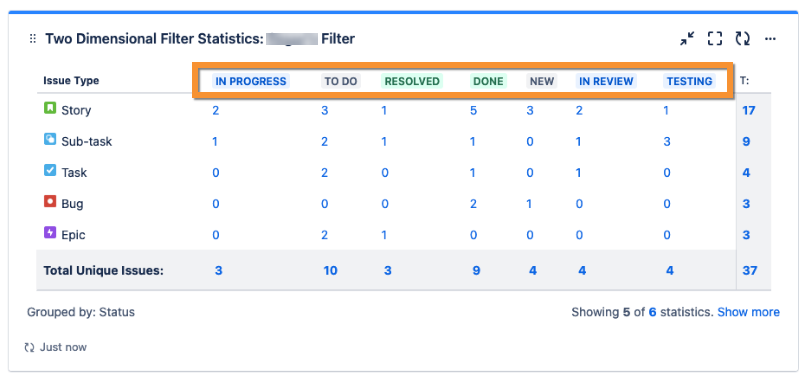The height and width of the screenshot is (382, 806).
Task: Open grand total 37 issues
Action: point(749,270)
